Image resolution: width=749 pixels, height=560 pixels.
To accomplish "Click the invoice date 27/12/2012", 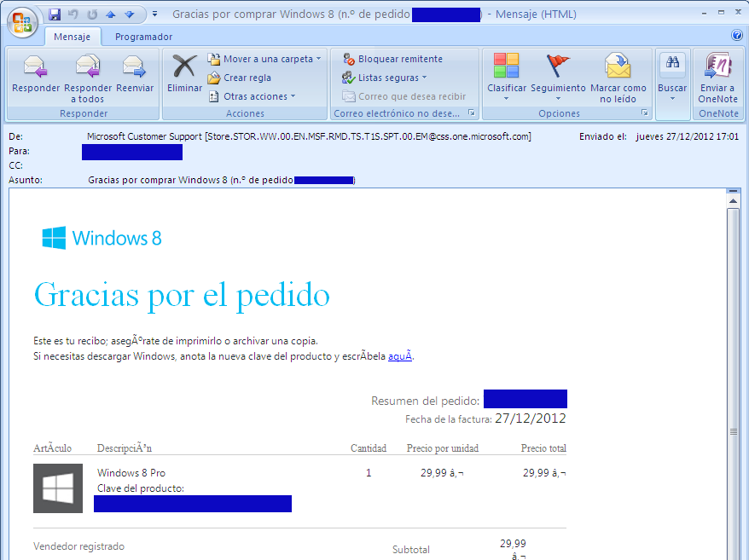I will click(x=531, y=419).
